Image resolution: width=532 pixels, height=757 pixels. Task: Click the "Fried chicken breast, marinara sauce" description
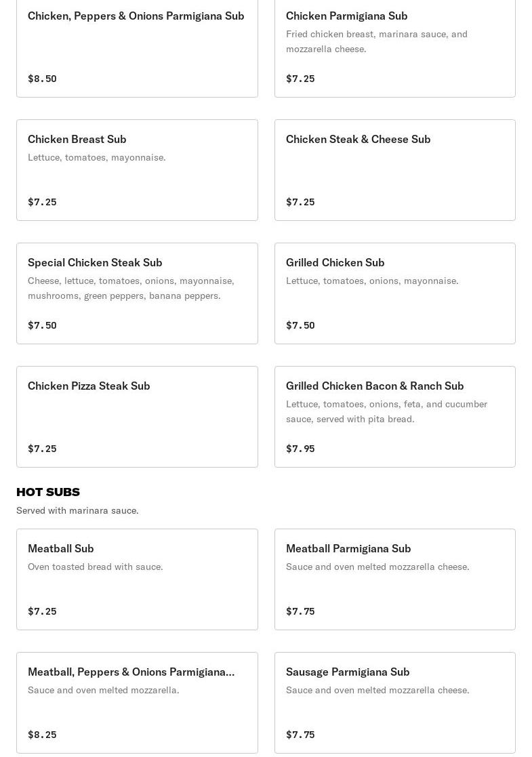[x=376, y=41]
